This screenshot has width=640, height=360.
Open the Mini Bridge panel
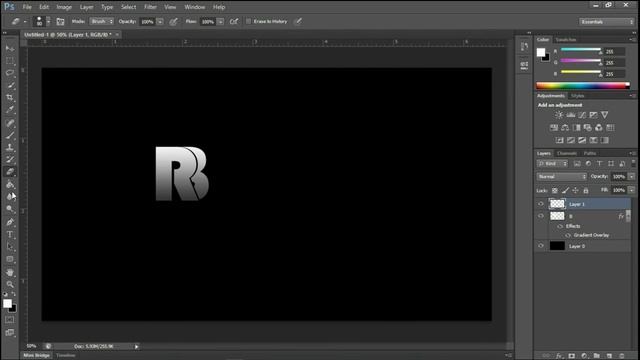tap(36, 356)
